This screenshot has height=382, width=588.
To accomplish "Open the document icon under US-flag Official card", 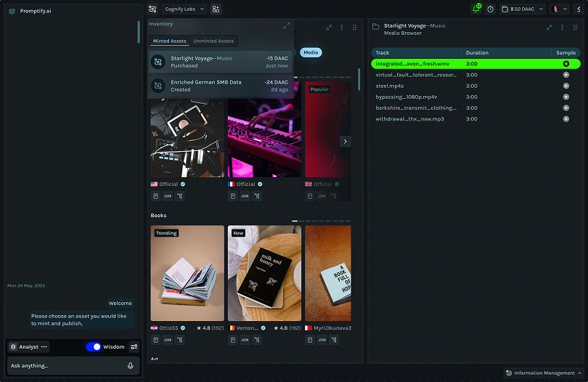I will (155, 196).
